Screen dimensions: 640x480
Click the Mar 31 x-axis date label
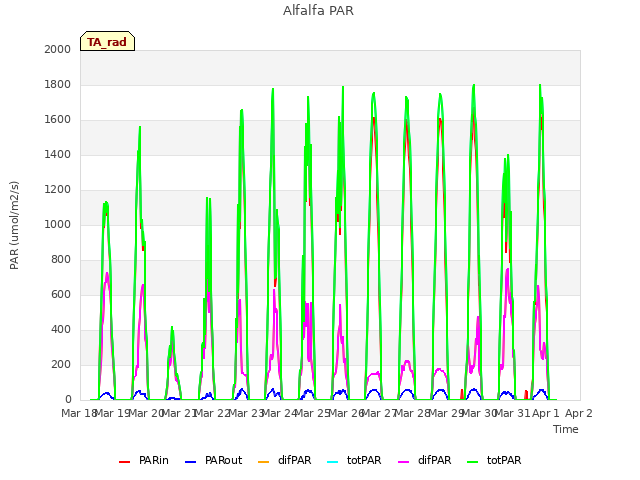pos(512,413)
